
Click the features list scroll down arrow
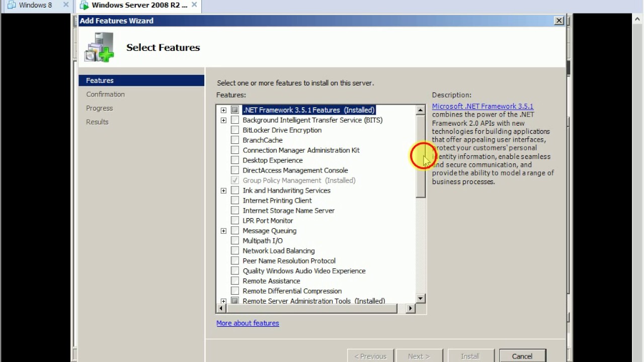tap(421, 299)
